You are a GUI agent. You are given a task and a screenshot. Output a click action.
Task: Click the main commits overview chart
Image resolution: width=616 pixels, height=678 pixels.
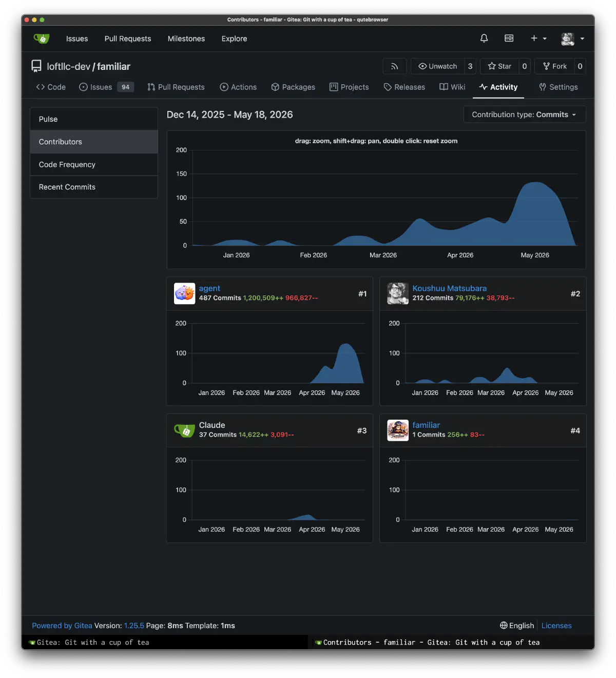376,200
